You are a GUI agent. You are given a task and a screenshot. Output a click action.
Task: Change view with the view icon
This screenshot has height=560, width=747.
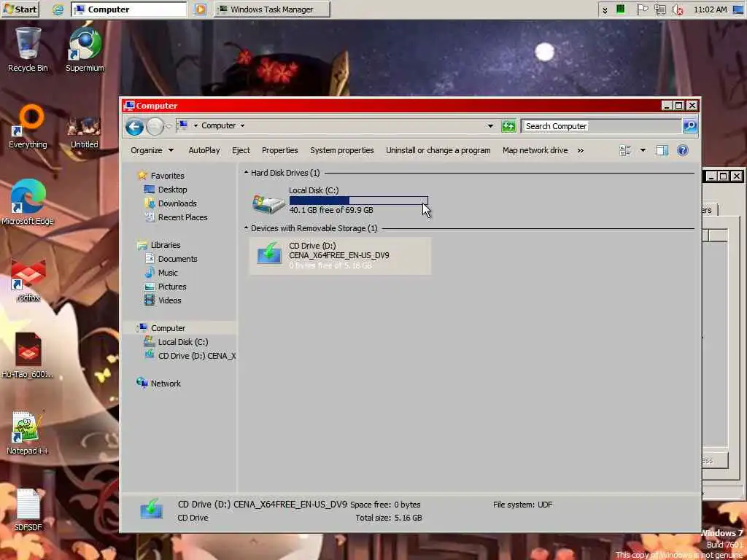tap(625, 150)
